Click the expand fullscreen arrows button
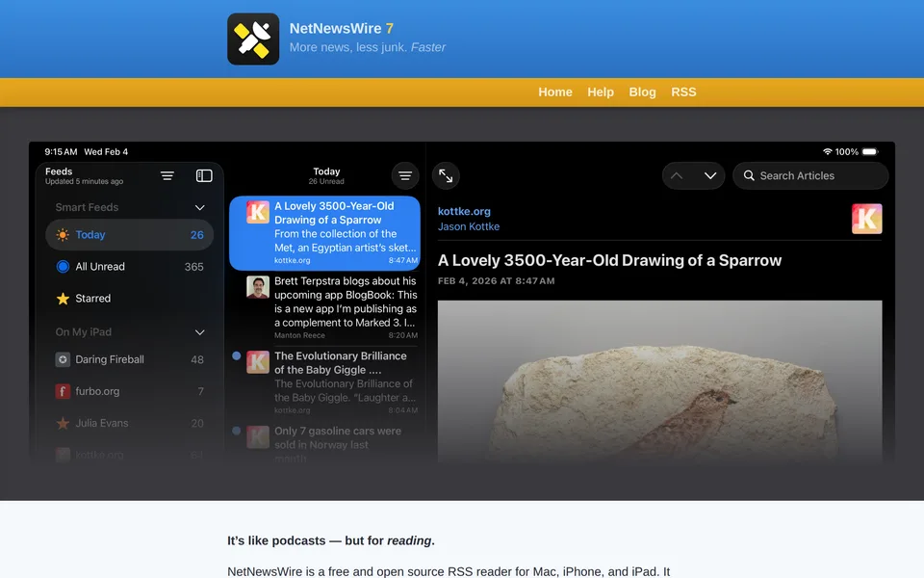Viewport: 924px width, 578px height. tap(446, 175)
